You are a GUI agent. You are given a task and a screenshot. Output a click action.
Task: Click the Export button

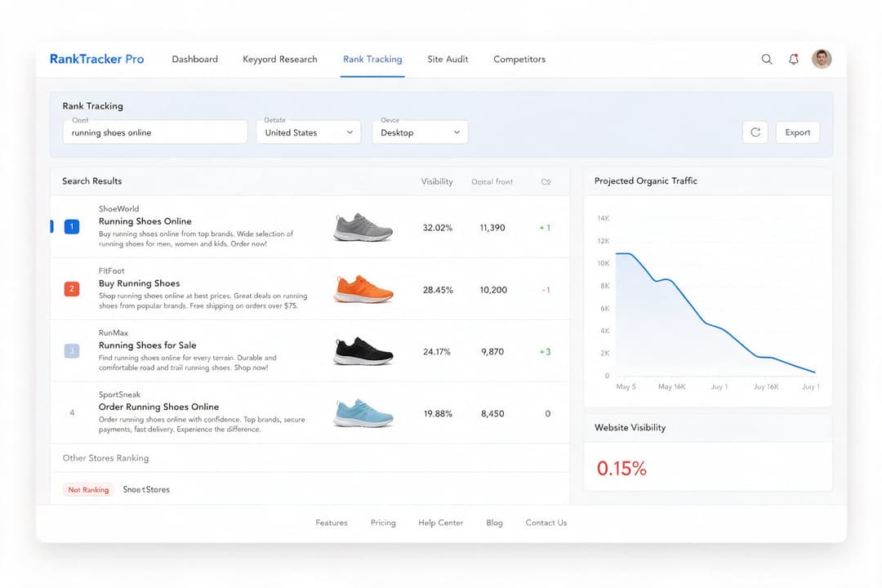coord(797,132)
